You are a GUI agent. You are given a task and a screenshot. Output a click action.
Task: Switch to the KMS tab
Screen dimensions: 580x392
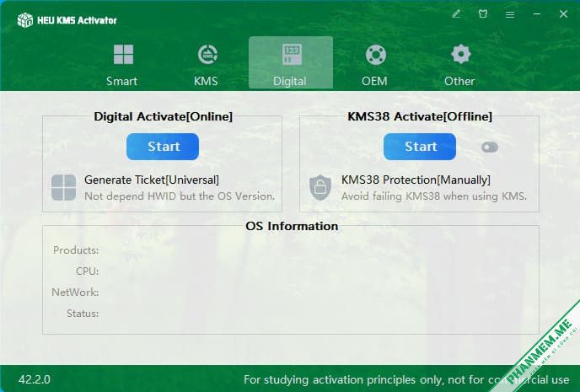[x=207, y=63]
